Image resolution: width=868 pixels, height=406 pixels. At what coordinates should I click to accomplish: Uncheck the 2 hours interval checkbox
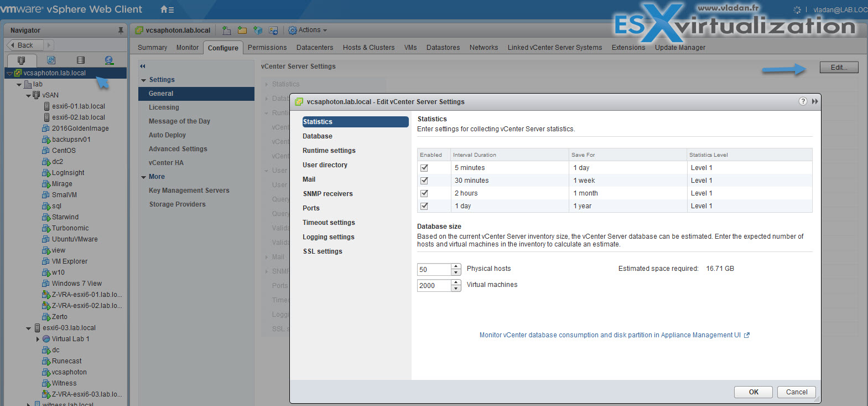424,193
